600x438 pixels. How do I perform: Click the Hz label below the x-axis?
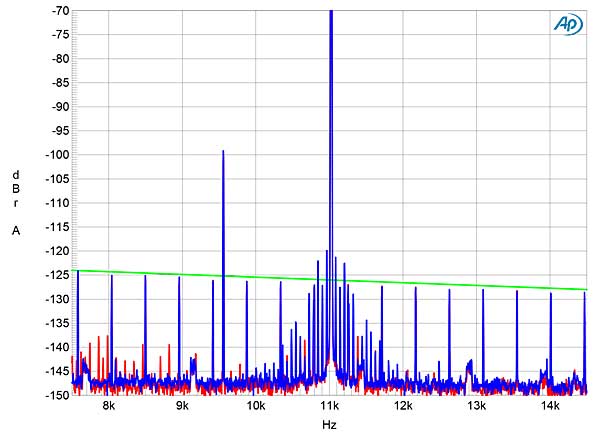(329, 426)
